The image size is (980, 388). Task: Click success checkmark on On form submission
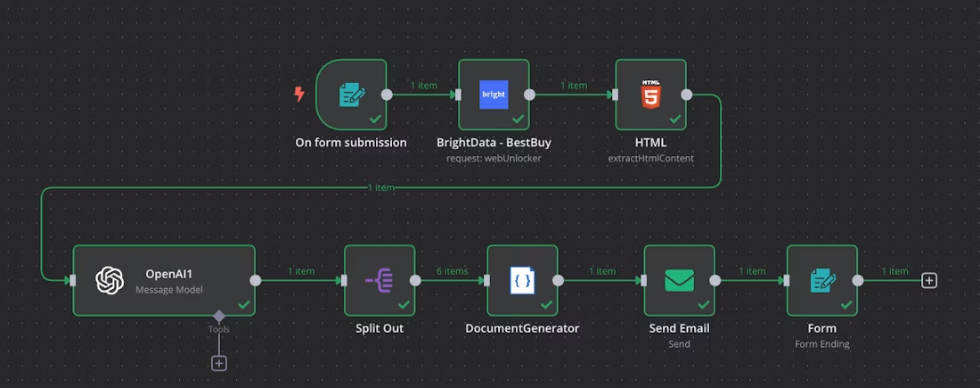[x=375, y=119]
